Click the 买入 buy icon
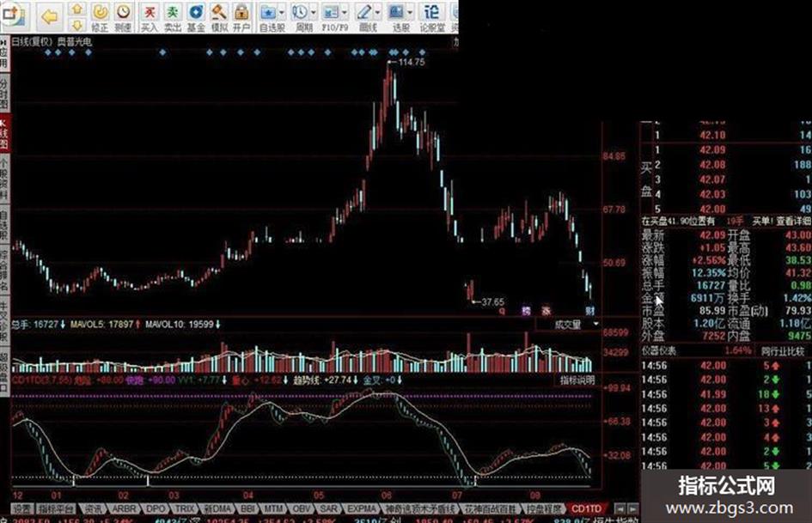Screen dimensions: 812x523 tap(150, 17)
